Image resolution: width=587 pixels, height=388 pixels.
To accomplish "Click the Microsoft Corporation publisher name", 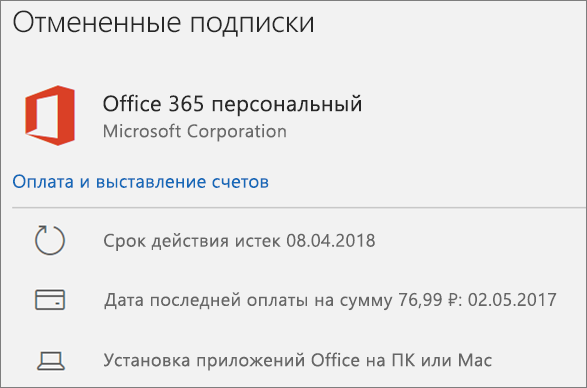I will [195, 131].
